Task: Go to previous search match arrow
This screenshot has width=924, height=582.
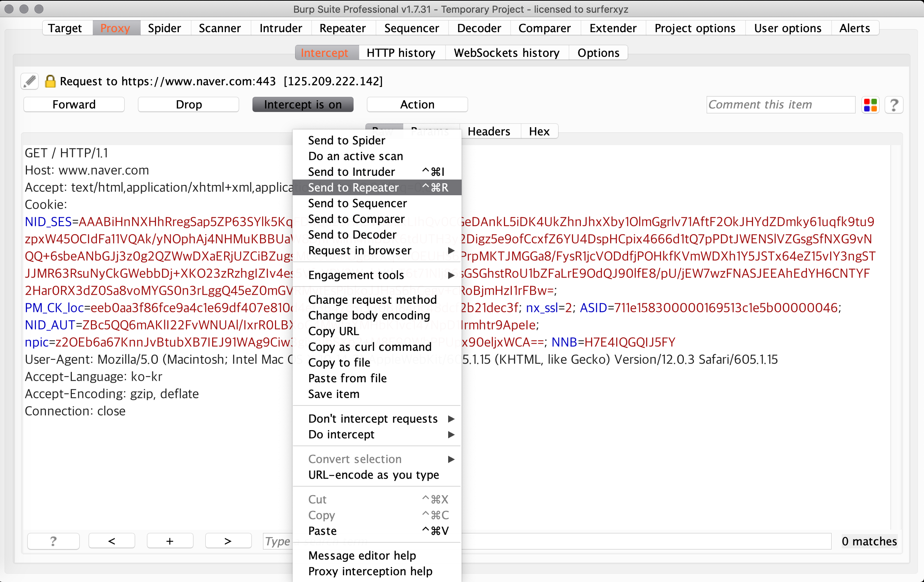Action: click(111, 540)
